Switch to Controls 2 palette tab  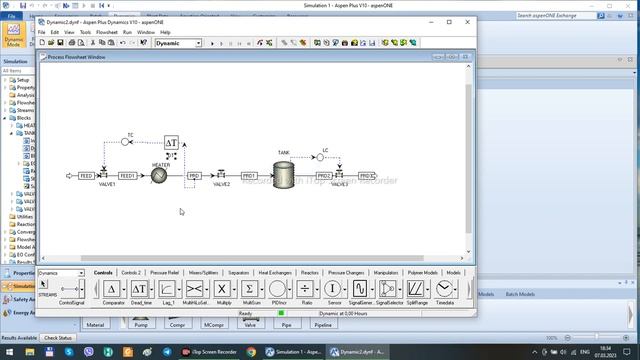point(131,273)
